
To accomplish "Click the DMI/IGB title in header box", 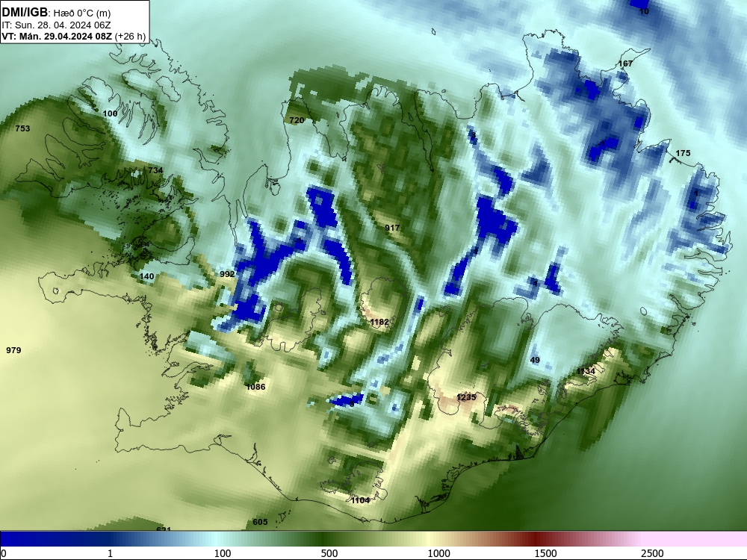I will 25,13.
